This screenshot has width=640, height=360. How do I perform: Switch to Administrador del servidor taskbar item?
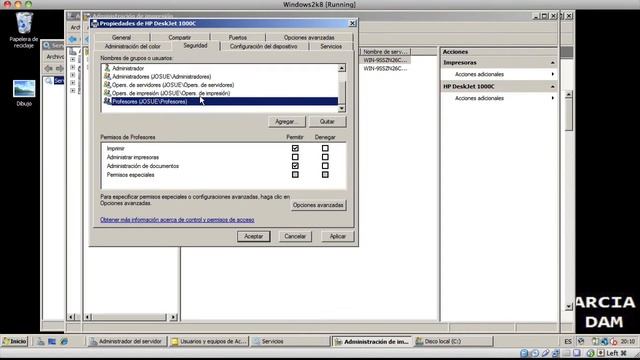[x=127, y=342]
